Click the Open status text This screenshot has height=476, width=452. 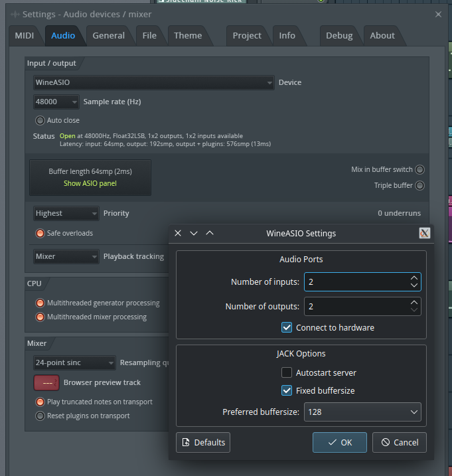tap(68, 136)
